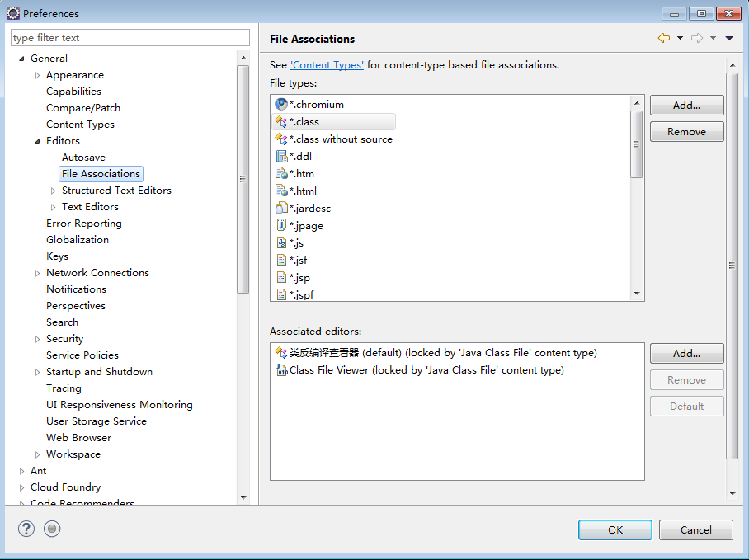Expand the Network Connections node
The height and width of the screenshot is (560, 749).
pos(37,273)
